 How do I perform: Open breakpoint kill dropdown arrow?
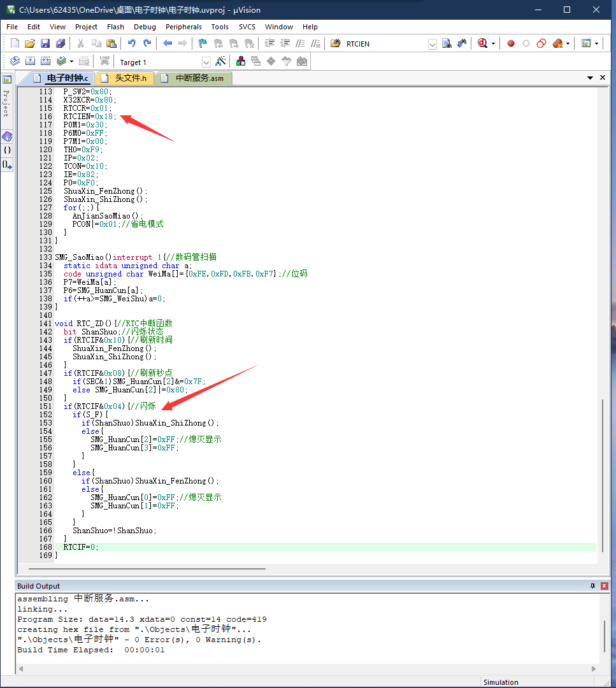568,44
